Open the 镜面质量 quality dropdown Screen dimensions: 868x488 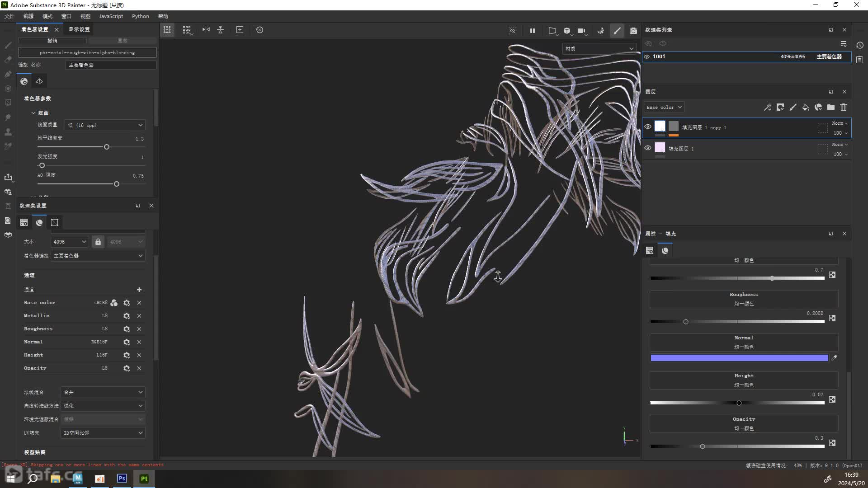(105, 125)
